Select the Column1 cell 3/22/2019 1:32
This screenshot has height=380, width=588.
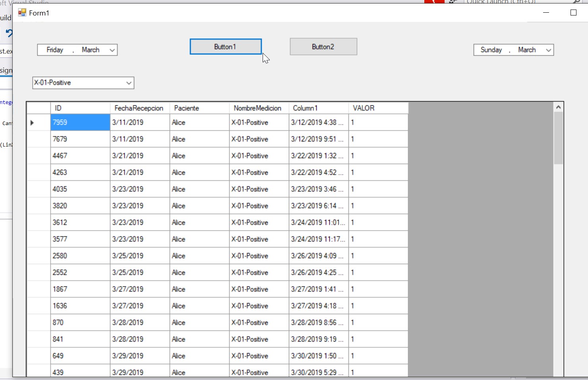coord(319,156)
